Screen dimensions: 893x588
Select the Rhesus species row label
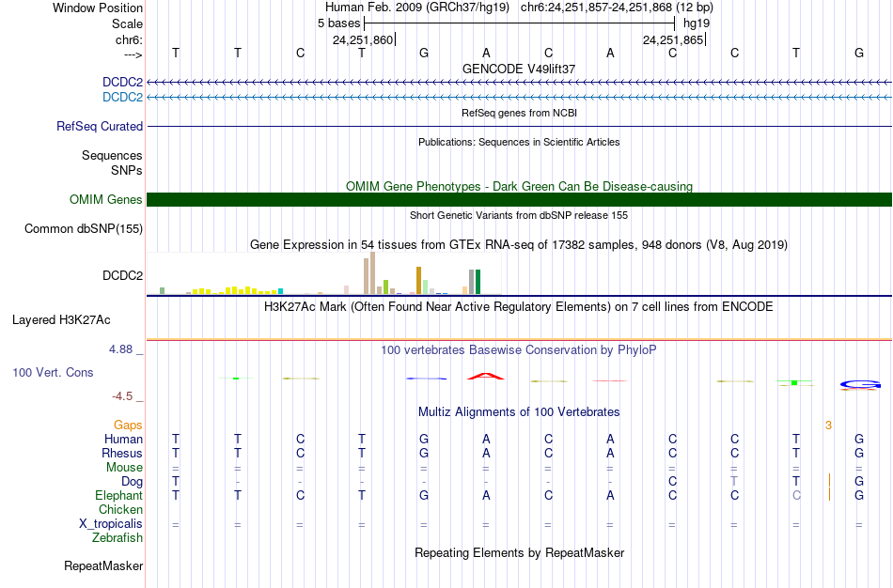coord(122,453)
